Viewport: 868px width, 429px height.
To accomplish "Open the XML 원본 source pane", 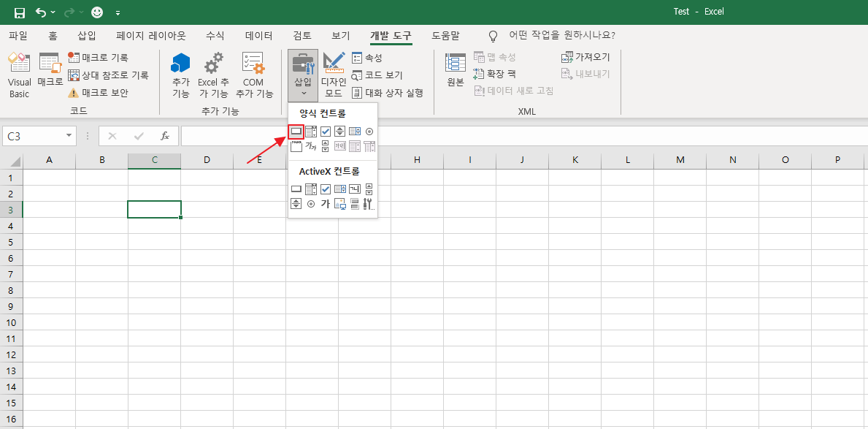I will point(456,69).
